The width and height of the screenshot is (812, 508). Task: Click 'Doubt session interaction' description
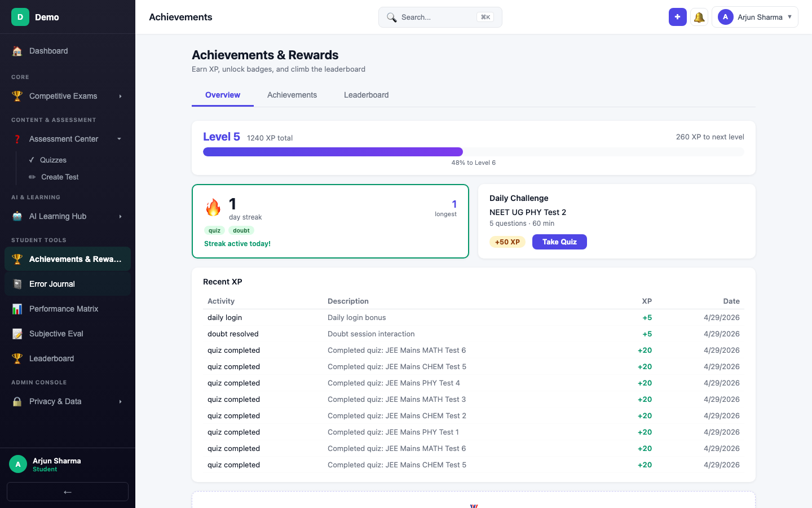coord(371,334)
